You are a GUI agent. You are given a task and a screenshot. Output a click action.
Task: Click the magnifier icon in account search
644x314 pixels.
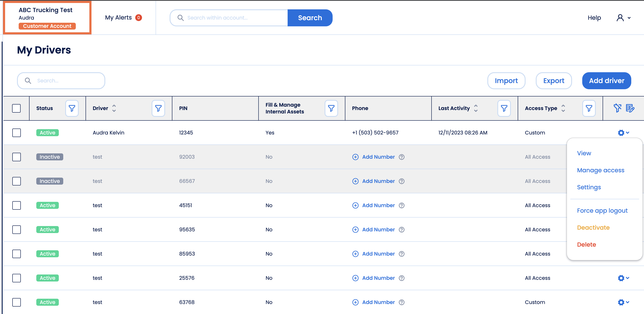pyautogui.click(x=180, y=18)
